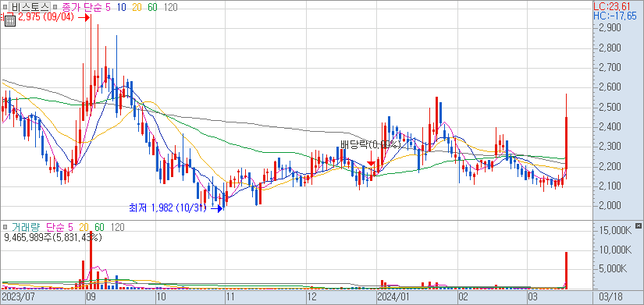Select the price 120-day moving average legend
This screenshot has height=305, width=644.
pos(170,7)
